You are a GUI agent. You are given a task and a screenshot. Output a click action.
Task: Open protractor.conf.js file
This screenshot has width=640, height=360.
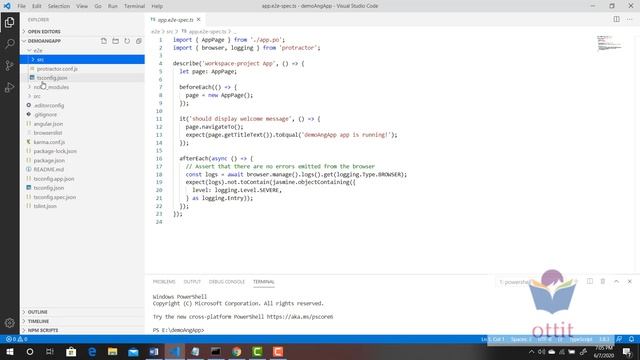(x=82, y=69)
